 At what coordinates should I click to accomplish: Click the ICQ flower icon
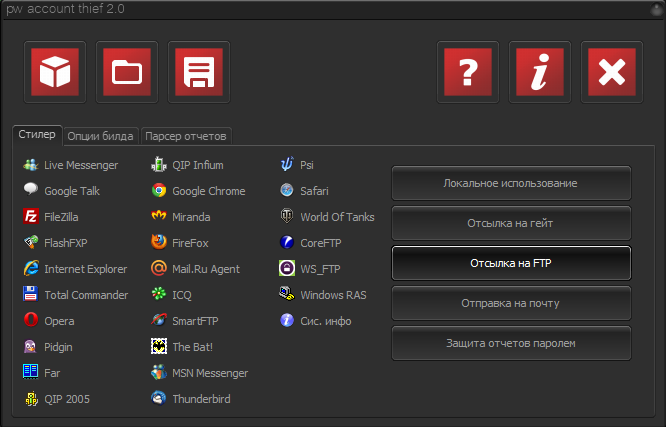159,294
